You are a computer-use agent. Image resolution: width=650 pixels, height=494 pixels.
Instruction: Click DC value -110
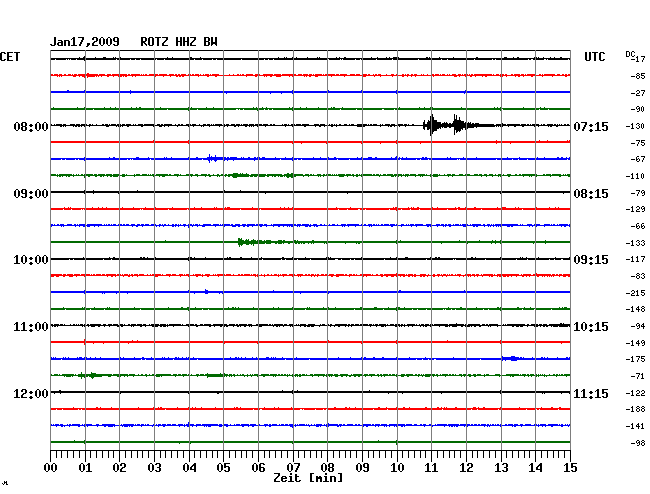point(635,176)
